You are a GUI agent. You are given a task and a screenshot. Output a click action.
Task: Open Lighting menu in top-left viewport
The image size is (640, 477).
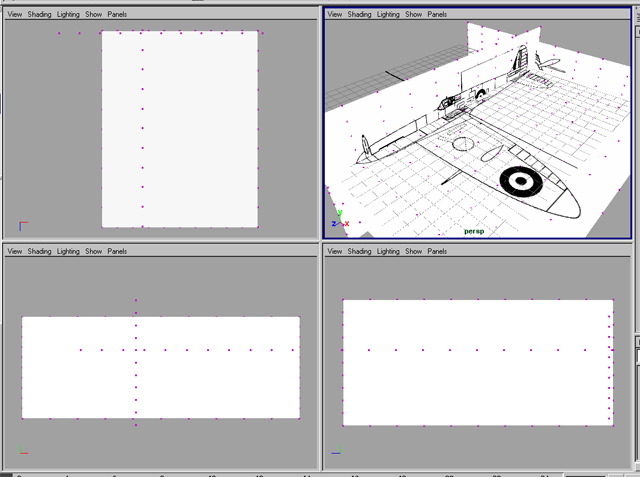coord(68,14)
